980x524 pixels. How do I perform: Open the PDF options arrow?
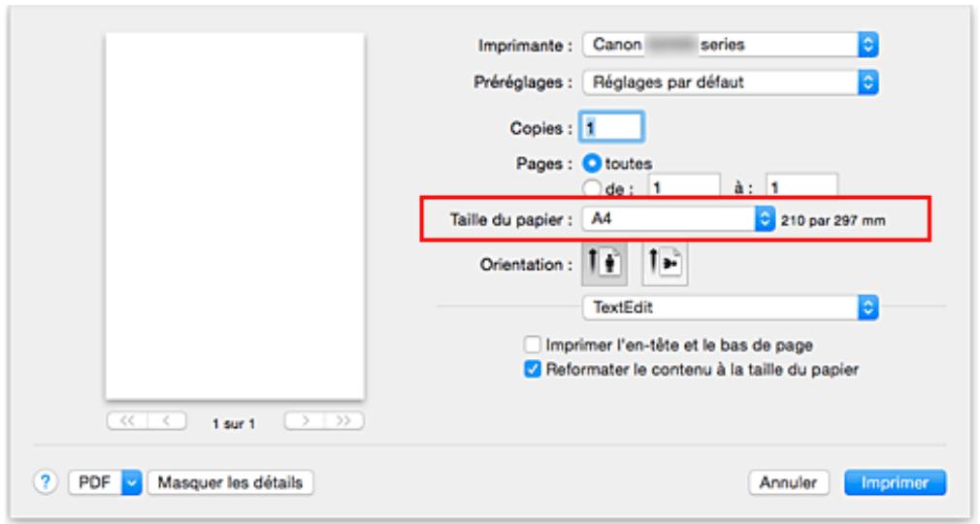tap(129, 480)
